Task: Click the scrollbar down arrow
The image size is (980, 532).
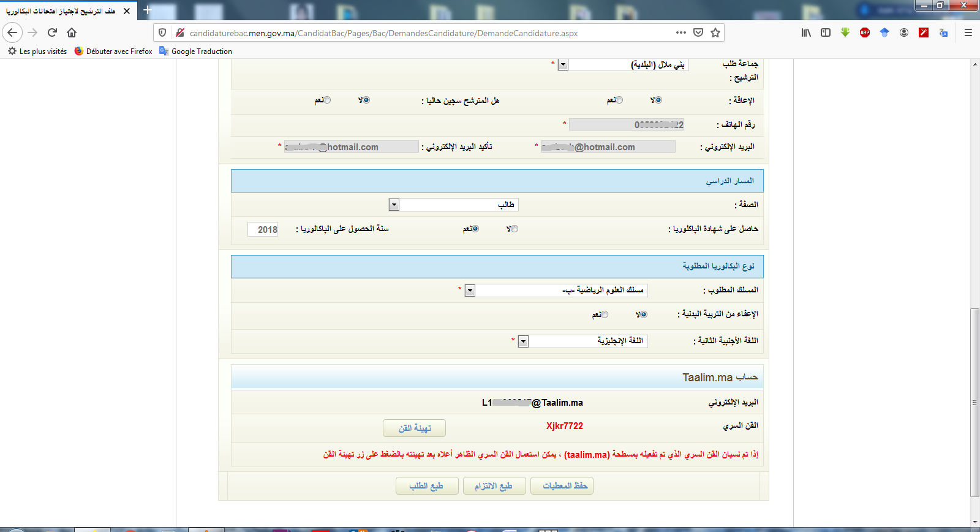Action: pos(974,522)
